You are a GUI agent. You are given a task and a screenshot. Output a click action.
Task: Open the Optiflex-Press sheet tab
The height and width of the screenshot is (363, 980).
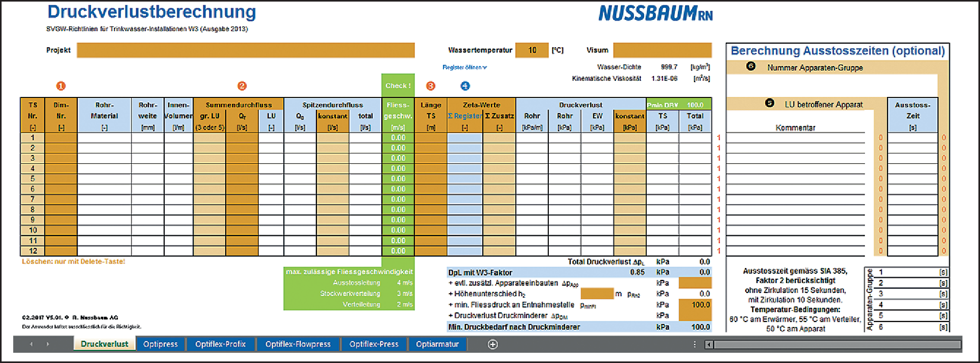(374, 344)
